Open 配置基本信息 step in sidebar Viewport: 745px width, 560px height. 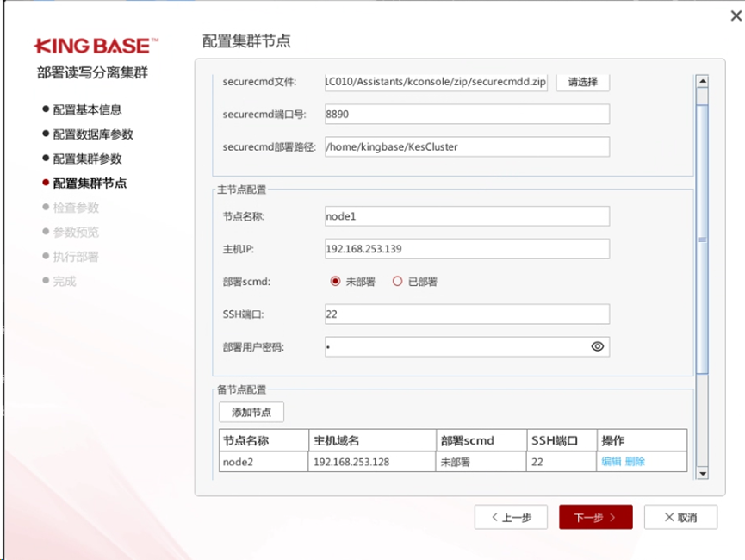pos(86,109)
